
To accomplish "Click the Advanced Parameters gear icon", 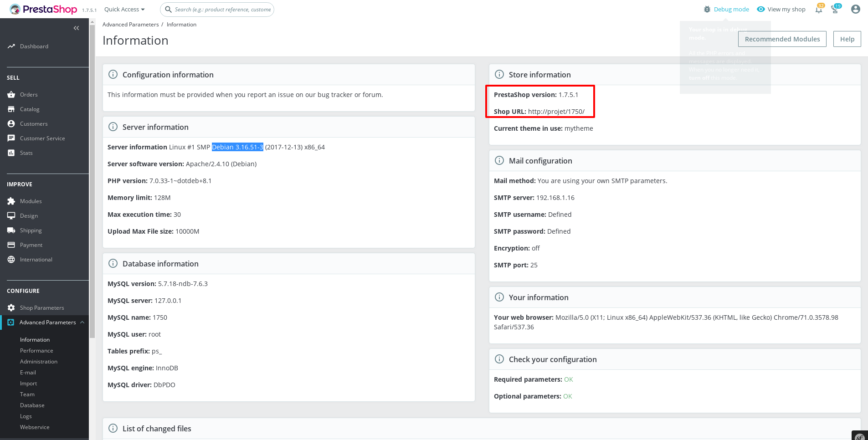I will pos(11,322).
